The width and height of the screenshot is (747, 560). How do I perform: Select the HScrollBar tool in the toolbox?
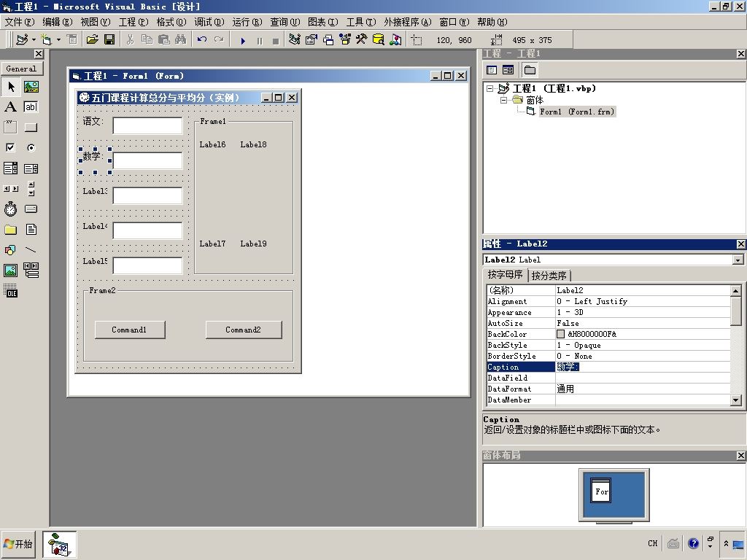[10, 189]
